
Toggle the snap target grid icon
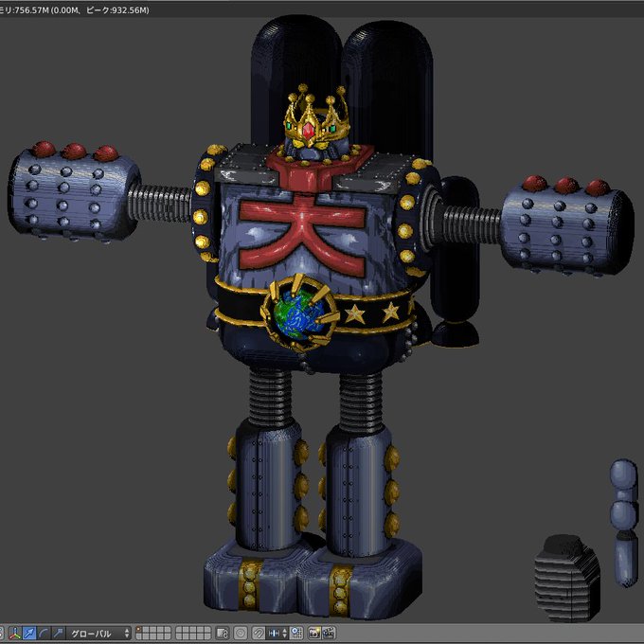tap(296, 633)
